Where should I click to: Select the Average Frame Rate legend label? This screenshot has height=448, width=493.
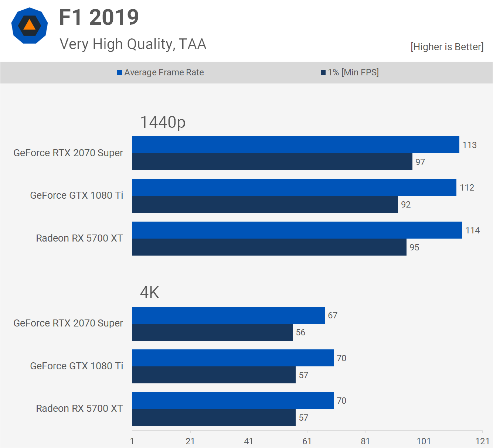click(x=164, y=72)
